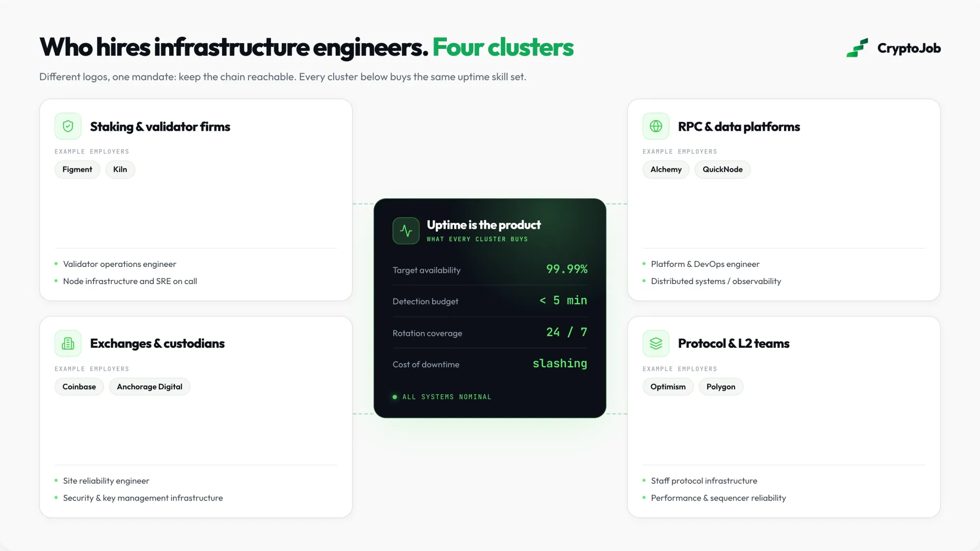The image size is (980, 551).
Task: Click 'Site reliability engineer' bullet
Action: click(x=106, y=481)
